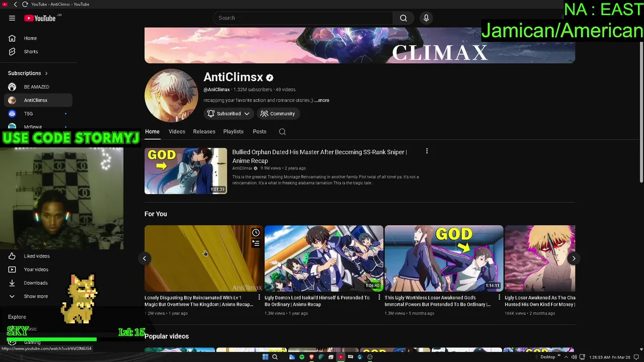The image size is (644, 362).
Task: Go to YouTube home via the logo
Action: click(40, 18)
